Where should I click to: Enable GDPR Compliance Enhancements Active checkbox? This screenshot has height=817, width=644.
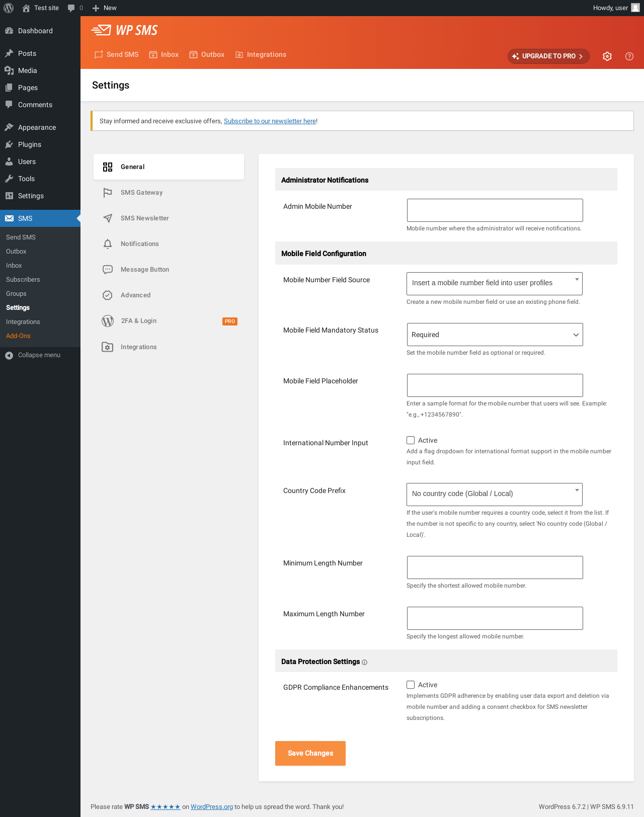411,685
